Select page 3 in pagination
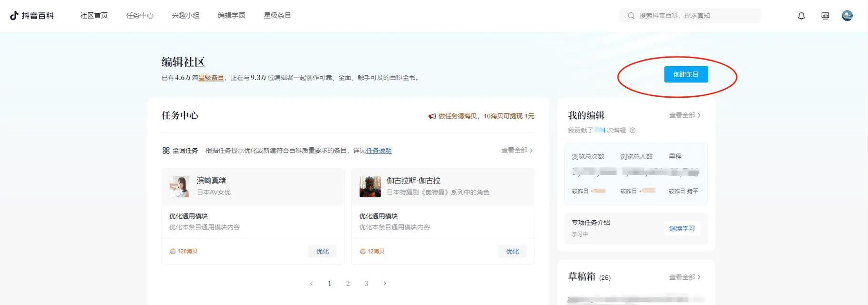 point(366,284)
